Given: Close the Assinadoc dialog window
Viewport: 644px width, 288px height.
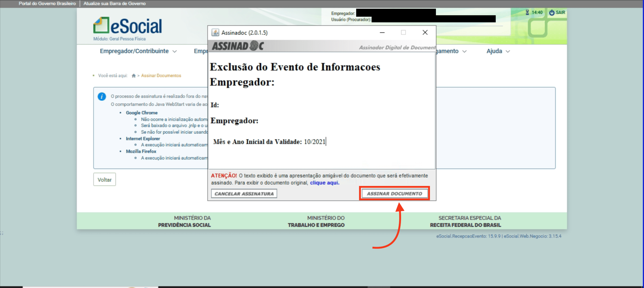Looking at the screenshot, I should 425,32.
